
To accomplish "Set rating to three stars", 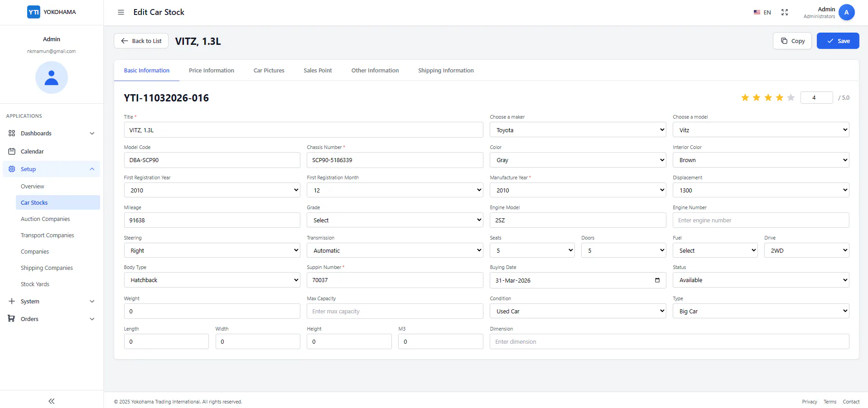I will [768, 97].
